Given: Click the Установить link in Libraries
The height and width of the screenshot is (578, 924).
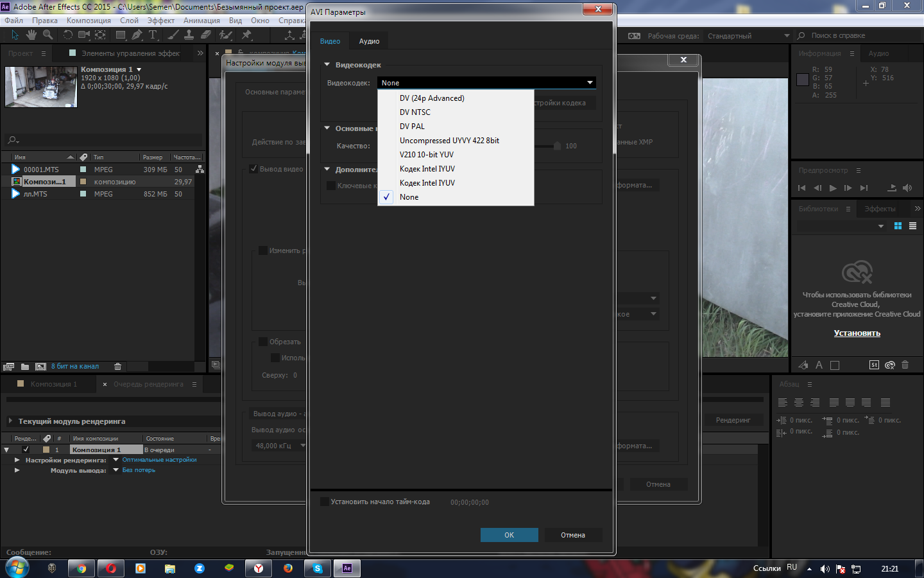Looking at the screenshot, I should click(x=857, y=333).
